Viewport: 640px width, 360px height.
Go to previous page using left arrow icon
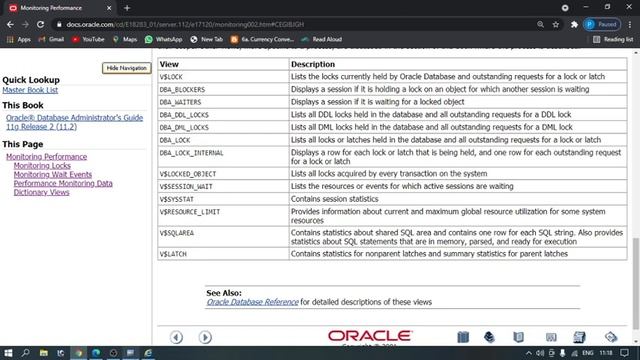(176, 337)
